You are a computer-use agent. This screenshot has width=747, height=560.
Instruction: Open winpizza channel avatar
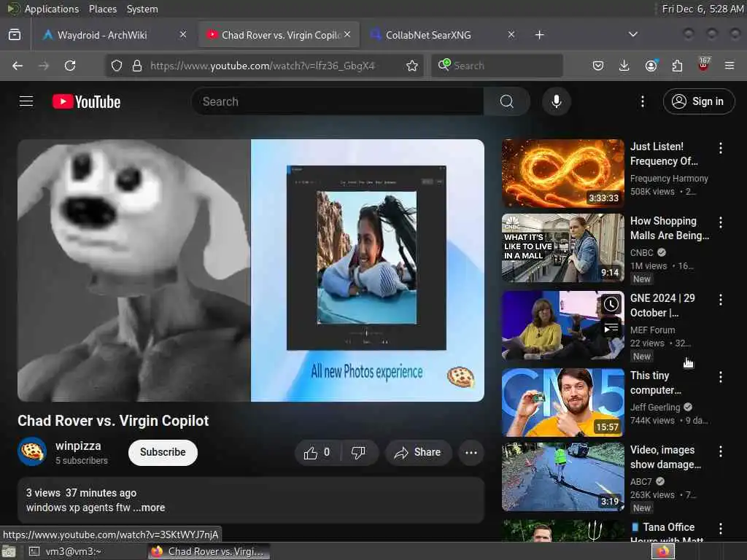click(32, 451)
